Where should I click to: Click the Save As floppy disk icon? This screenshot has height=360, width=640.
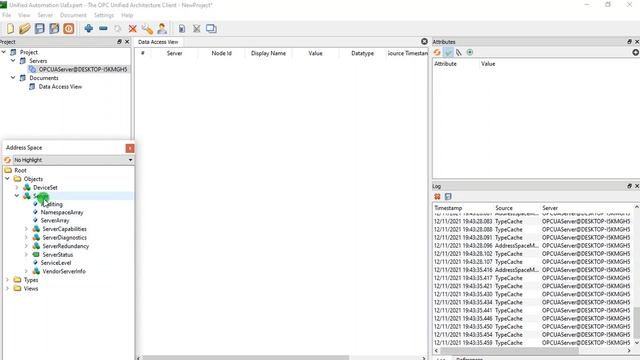coord(54,29)
